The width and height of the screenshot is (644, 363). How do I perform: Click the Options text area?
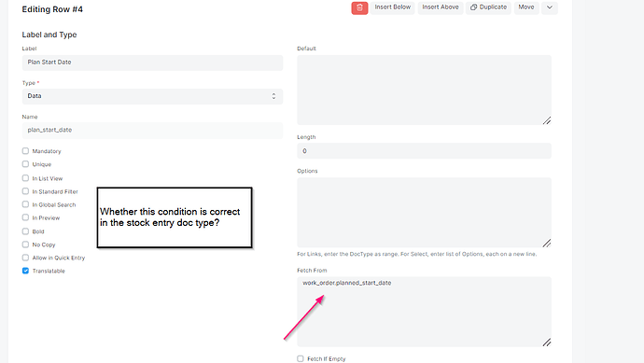click(x=424, y=213)
